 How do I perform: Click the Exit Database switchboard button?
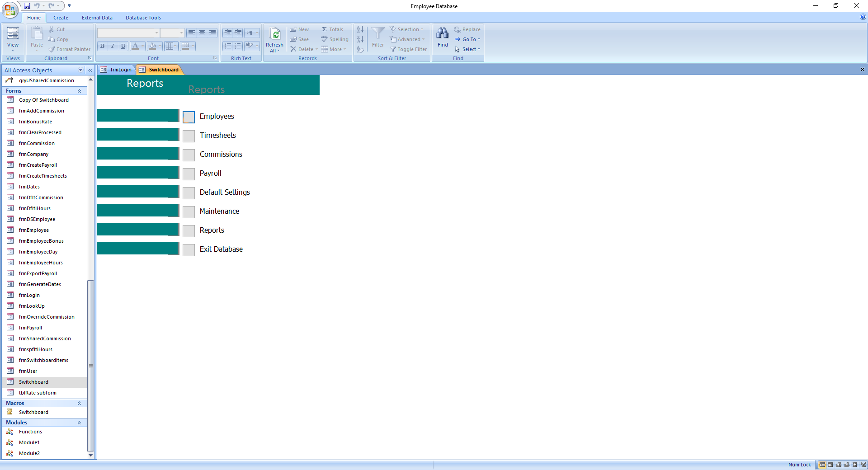pos(189,250)
